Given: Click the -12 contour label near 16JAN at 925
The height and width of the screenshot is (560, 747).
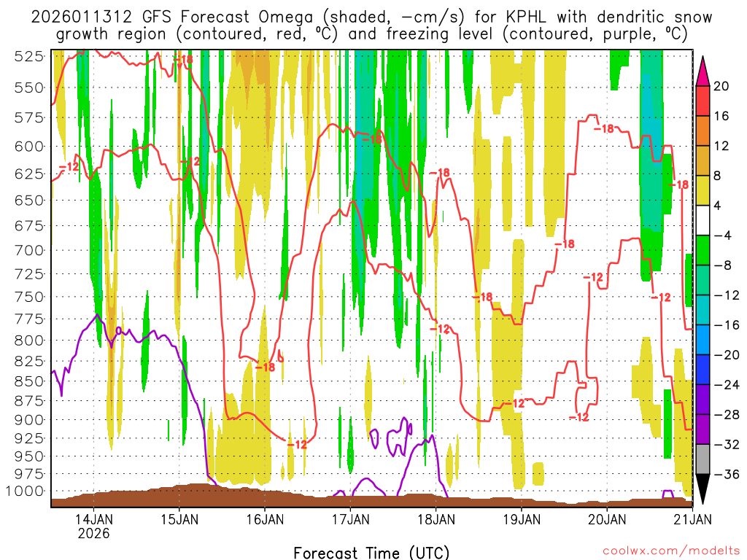Looking at the screenshot, I should (x=298, y=444).
